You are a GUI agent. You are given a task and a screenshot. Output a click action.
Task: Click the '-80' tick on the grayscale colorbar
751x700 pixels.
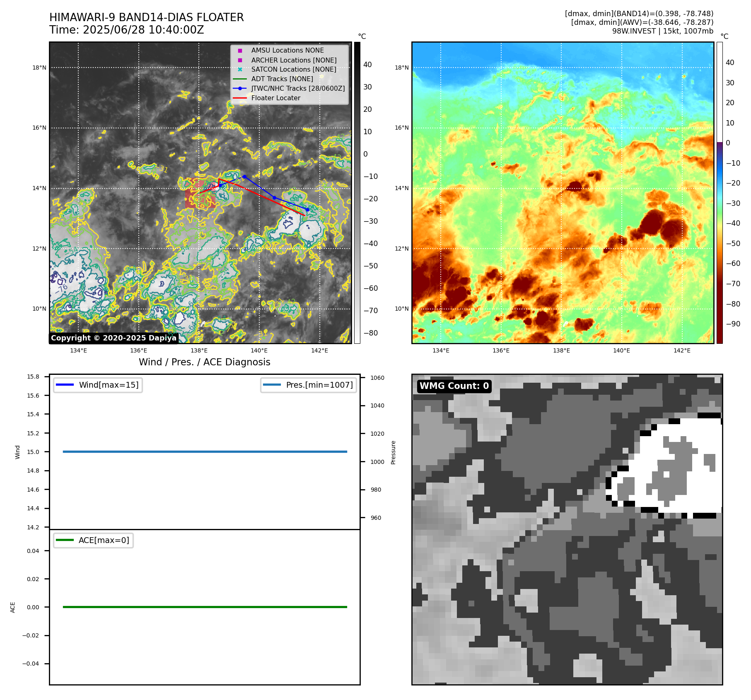(x=371, y=333)
